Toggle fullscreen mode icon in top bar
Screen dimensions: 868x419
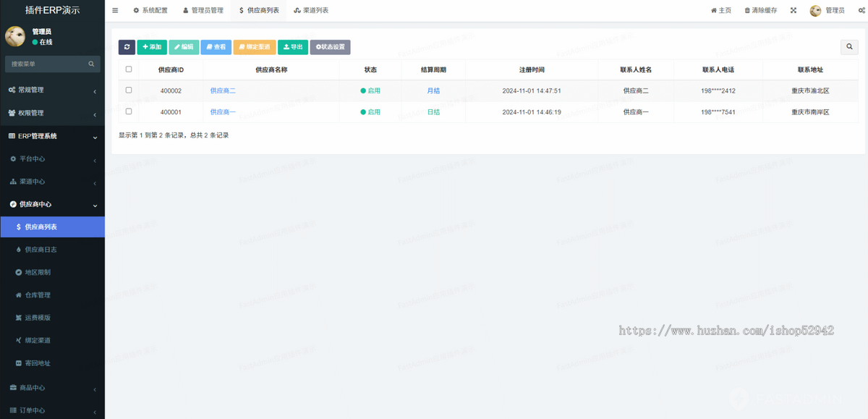tap(793, 11)
